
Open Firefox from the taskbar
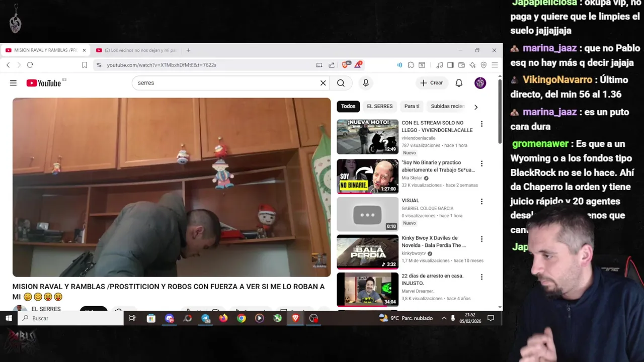click(x=223, y=318)
